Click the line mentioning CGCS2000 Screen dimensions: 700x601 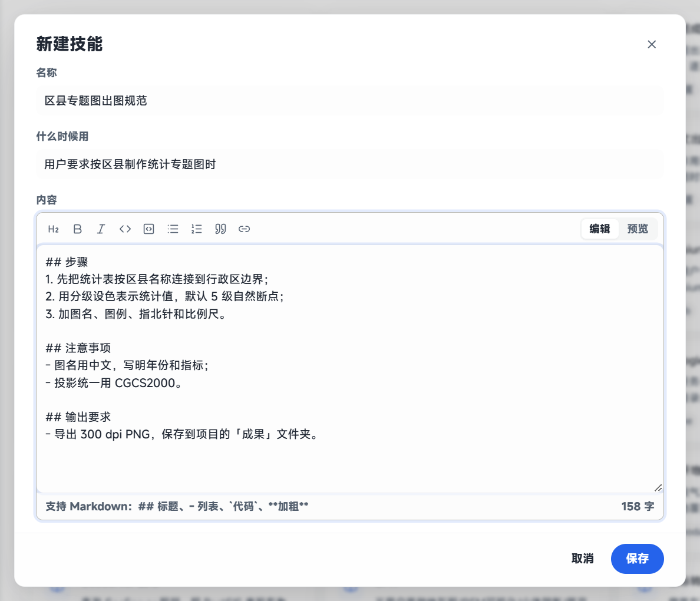click(x=114, y=383)
